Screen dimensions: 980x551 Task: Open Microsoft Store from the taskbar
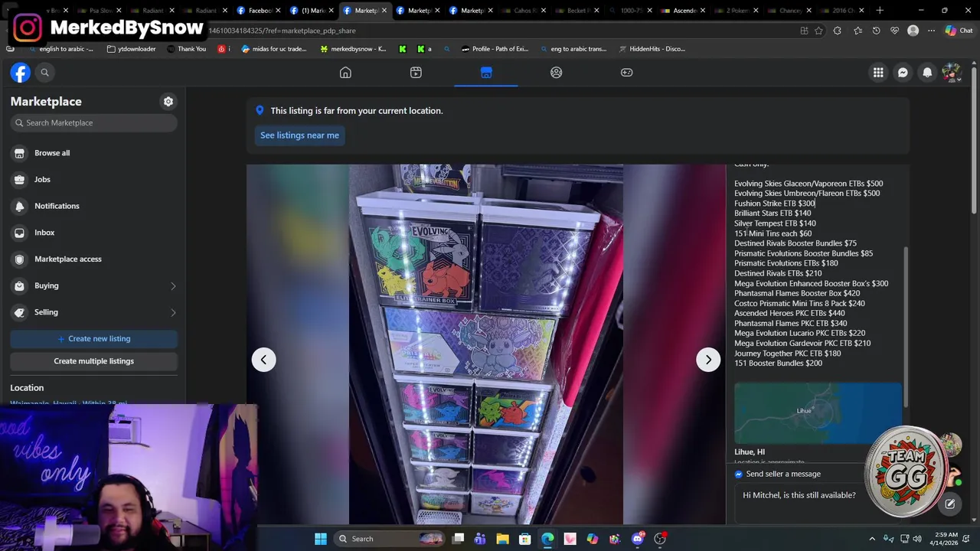525,539
